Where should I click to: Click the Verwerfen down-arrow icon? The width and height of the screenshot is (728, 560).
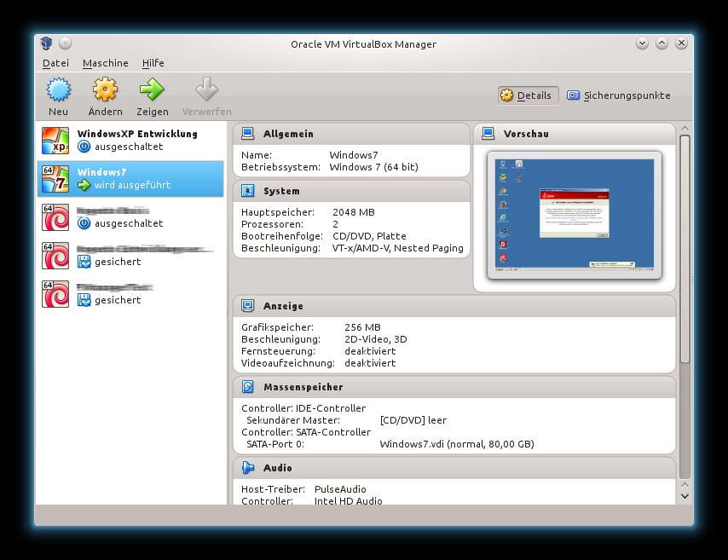pos(206,89)
